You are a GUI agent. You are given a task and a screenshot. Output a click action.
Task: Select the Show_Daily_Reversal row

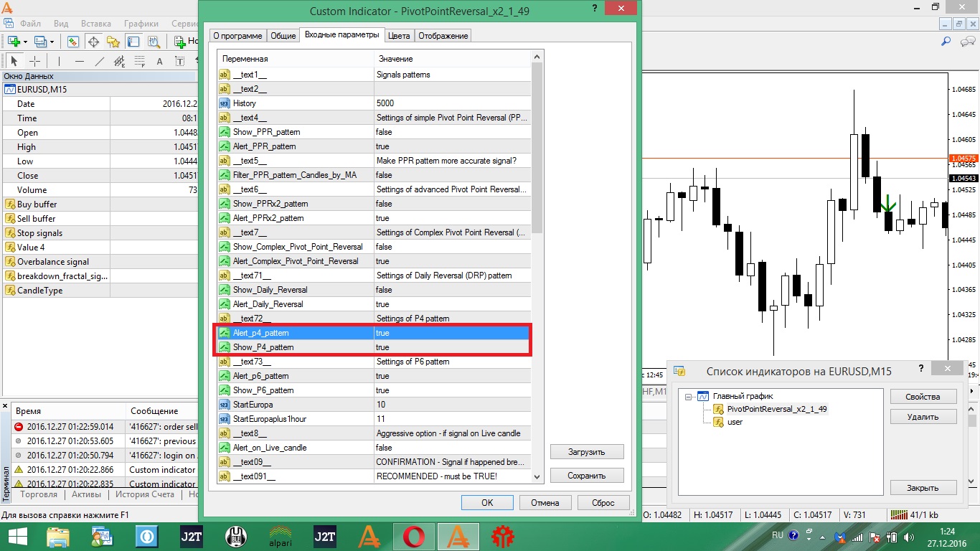374,290
